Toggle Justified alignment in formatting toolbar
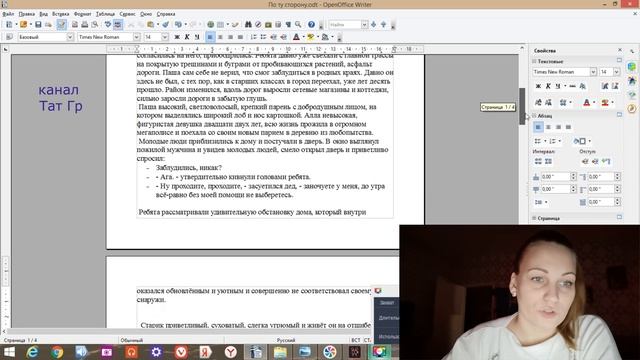 tap(240, 37)
